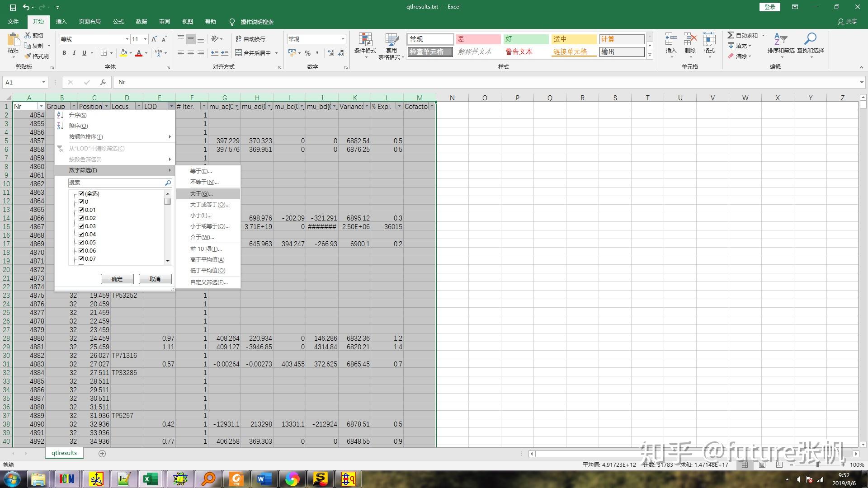Open the Position column filter dropdown
The image size is (868, 488).
tap(106, 106)
